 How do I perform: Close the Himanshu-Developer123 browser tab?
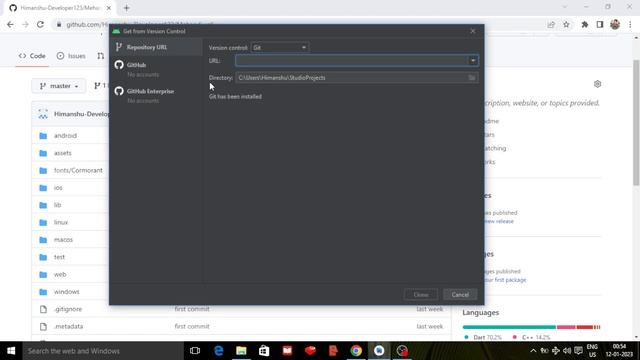(x=109, y=8)
